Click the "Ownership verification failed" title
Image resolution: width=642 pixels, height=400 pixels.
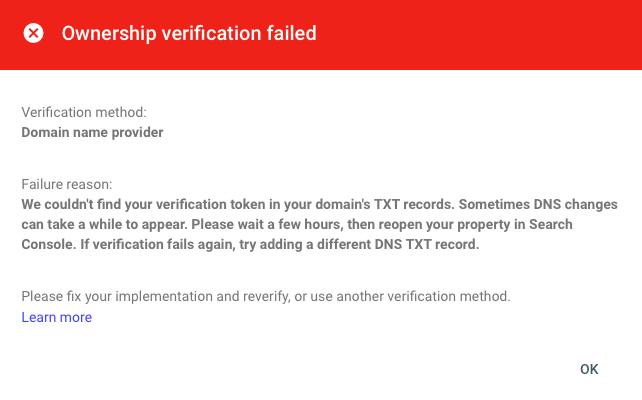point(189,33)
